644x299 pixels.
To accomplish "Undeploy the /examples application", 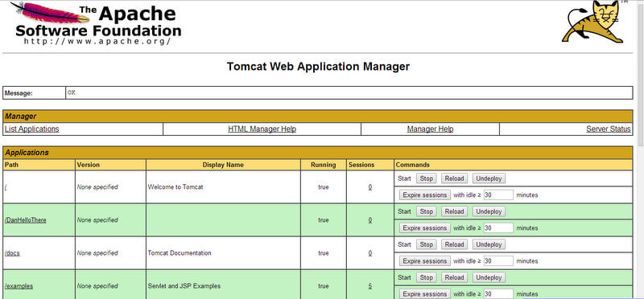I will click(489, 277).
